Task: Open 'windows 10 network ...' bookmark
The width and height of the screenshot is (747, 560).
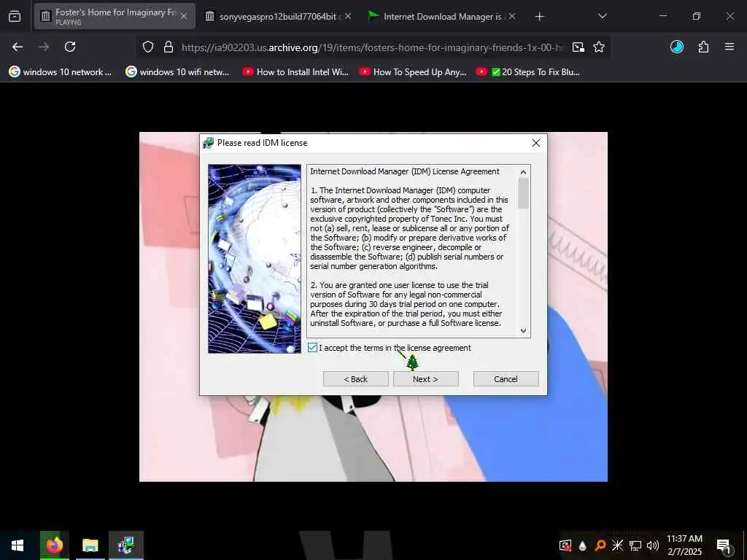Action: [61, 72]
